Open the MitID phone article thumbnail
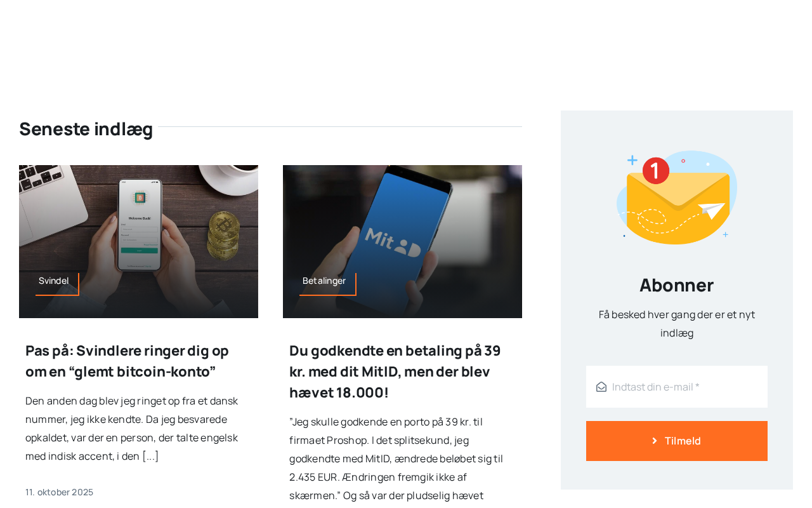Image resolution: width=812 pixels, height=508 pixels. [402, 241]
